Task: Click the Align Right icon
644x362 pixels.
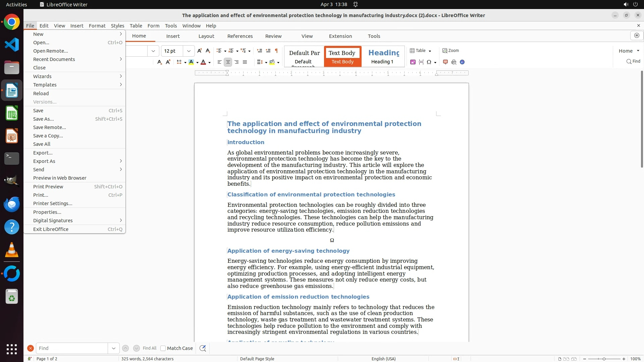Action: point(236,62)
